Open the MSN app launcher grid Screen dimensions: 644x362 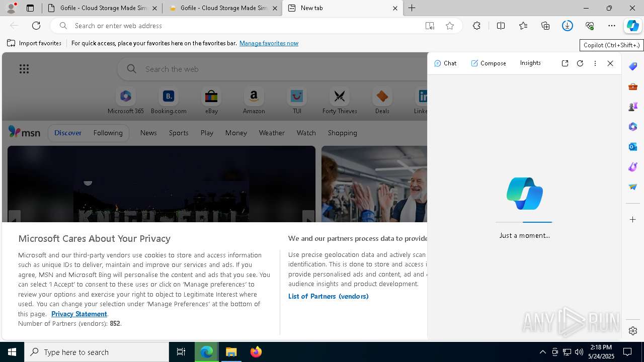tap(24, 69)
